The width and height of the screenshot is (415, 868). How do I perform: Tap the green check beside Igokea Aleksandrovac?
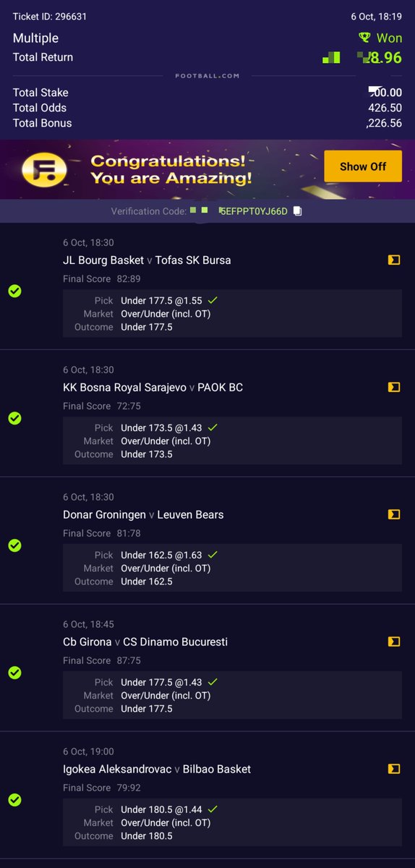point(14,800)
